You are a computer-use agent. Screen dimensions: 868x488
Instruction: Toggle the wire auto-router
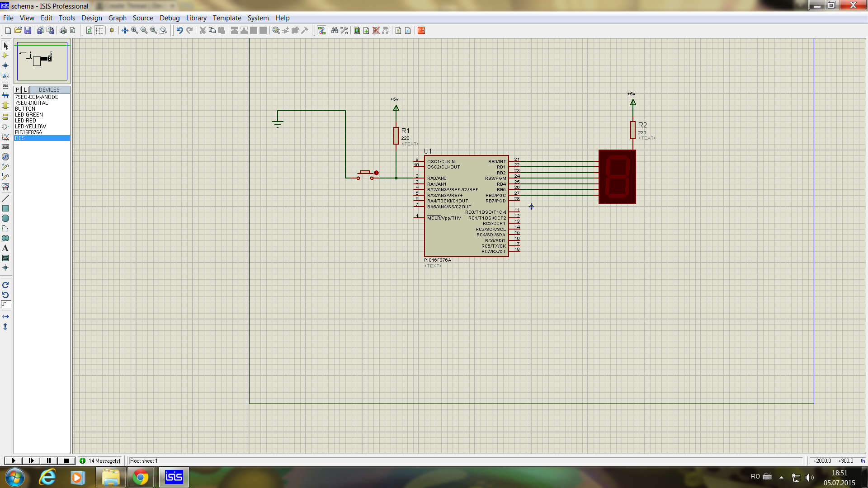click(x=321, y=30)
